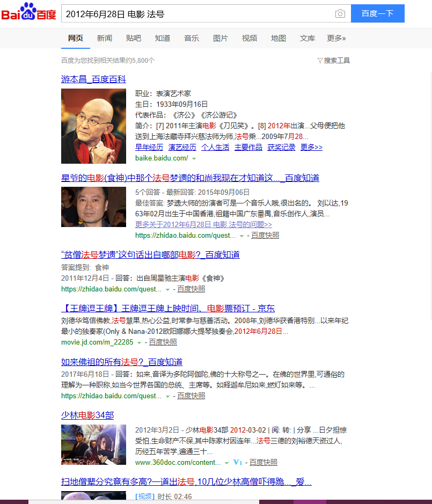Click result count text 百度为您找到相关结果约5,800个
This screenshot has width=432, height=504.
(x=108, y=61)
